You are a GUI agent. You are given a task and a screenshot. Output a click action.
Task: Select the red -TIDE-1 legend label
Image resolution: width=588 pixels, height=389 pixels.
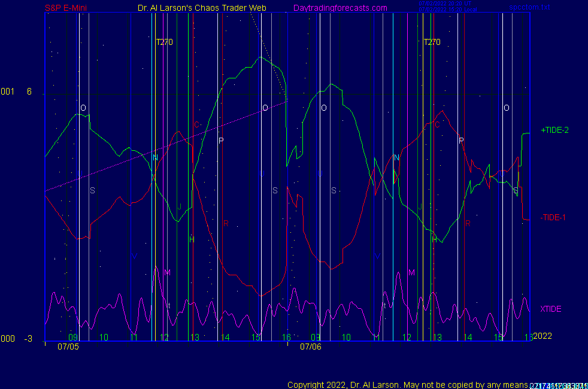(x=553, y=217)
